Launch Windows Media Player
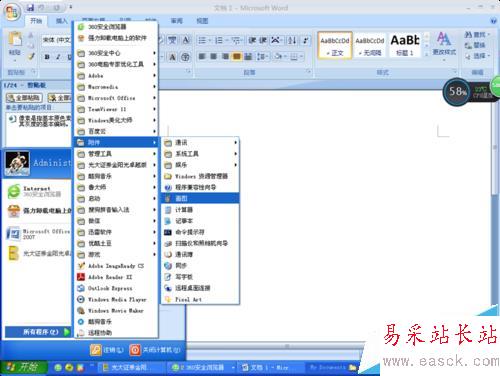 coord(116,299)
